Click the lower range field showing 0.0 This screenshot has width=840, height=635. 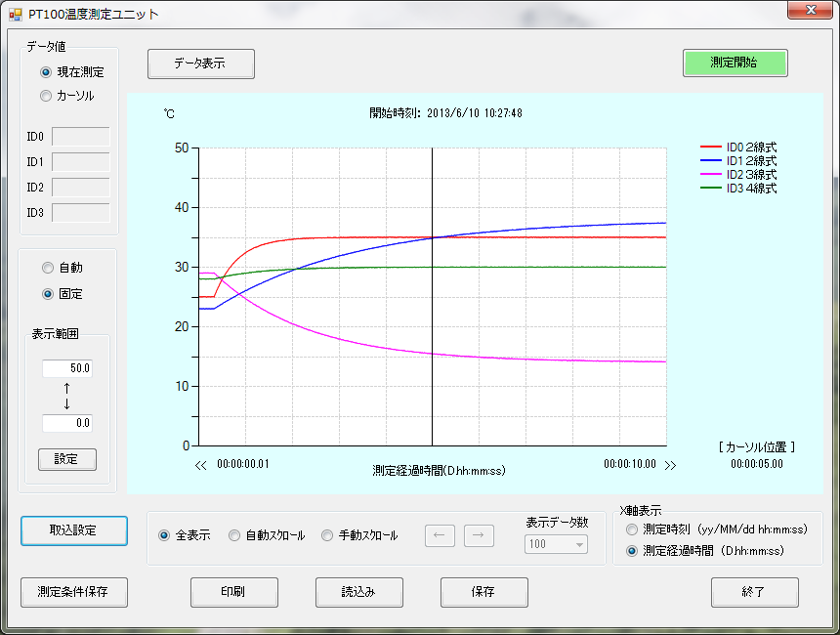point(67,423)
